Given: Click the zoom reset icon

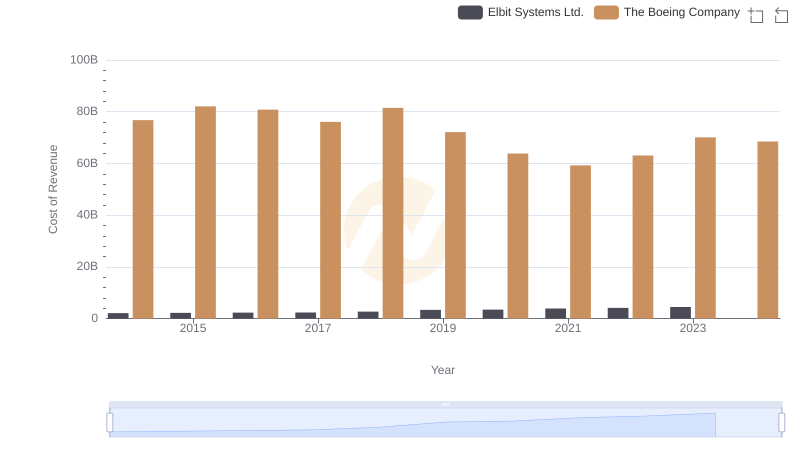Looking at the screenshot, I should pos(781,15).
